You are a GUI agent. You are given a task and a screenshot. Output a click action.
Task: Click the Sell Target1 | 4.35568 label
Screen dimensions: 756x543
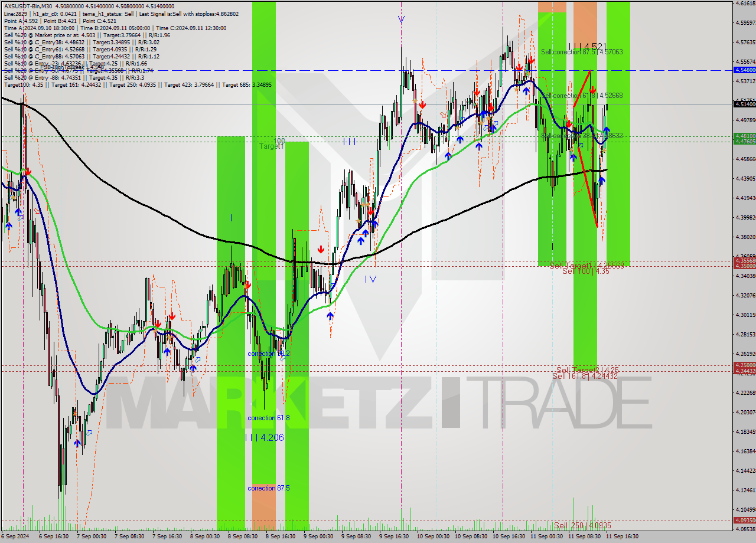click(586, 266)
